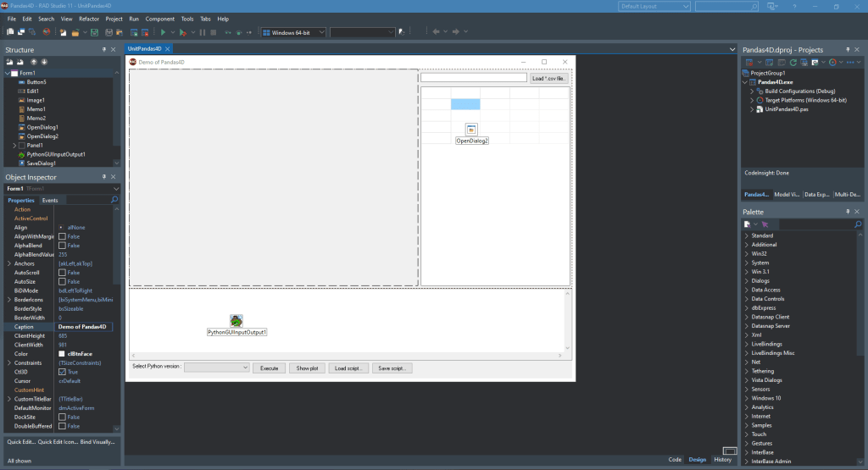Click the Load script button
This screenshot has width=868, height=470.
pyautogui.click(x=348, y=368)
